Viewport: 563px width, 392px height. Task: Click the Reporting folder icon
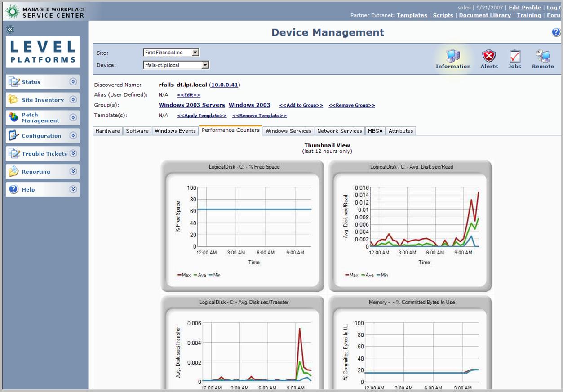pos(14,172)
